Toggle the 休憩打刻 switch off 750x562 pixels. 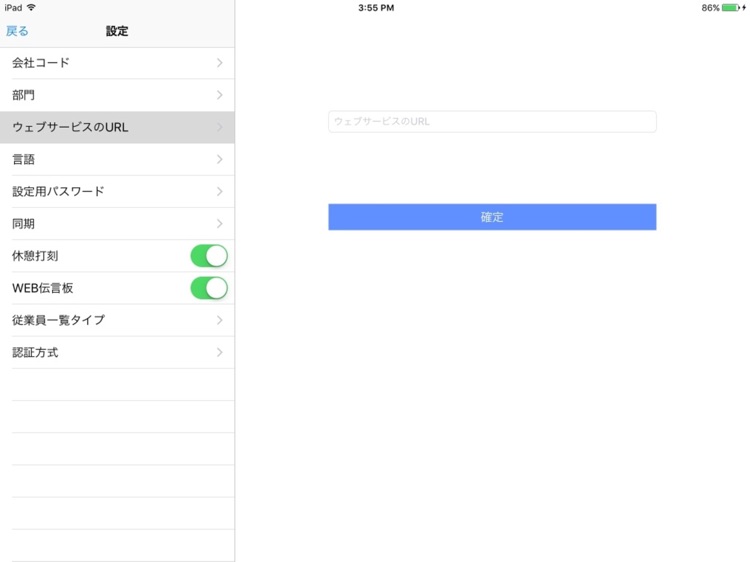point(209,256)
